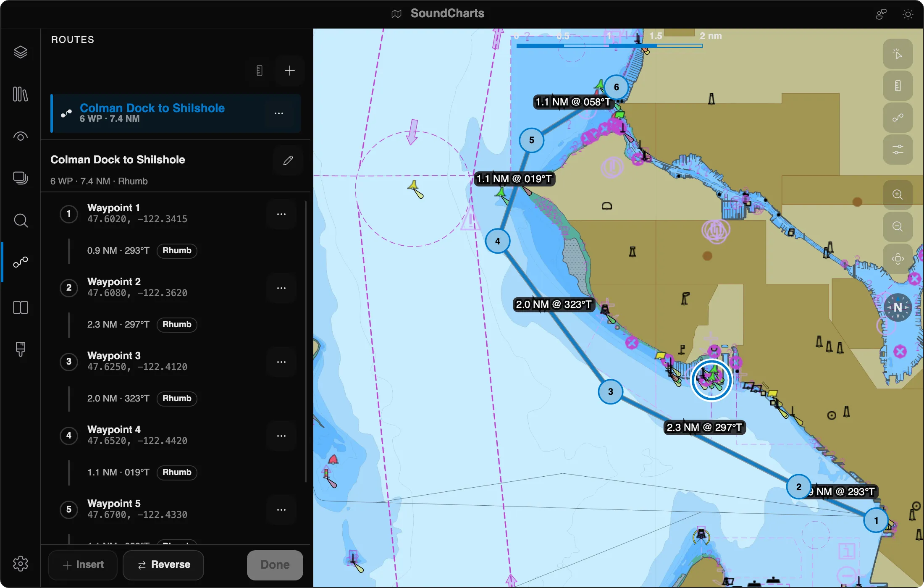Image resolution: width=924 pixels, height=588 pixels.
Task: Select the map measure ruler tool
Action: tap(898, 86)
